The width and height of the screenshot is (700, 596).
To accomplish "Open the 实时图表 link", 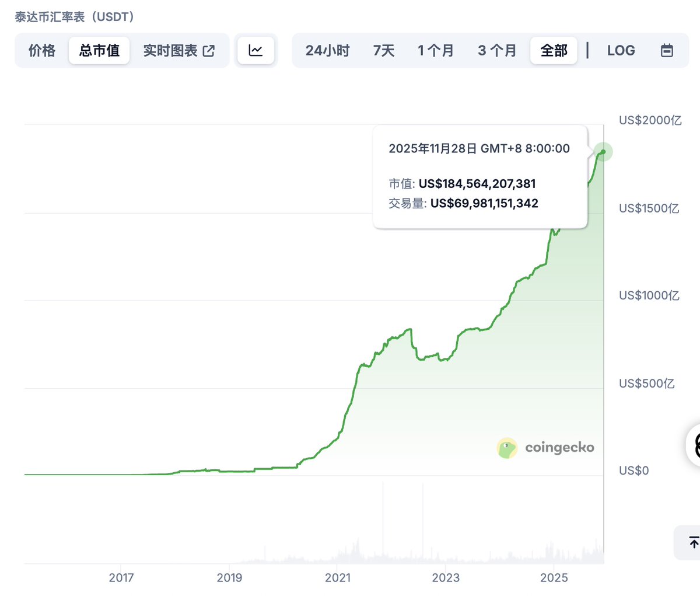I will click(170, 51).
